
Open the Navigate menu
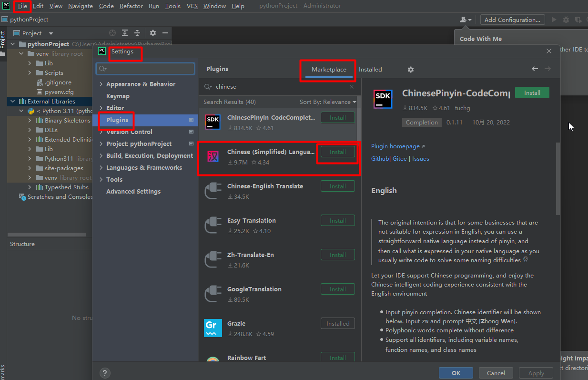(x=81, y=6)
